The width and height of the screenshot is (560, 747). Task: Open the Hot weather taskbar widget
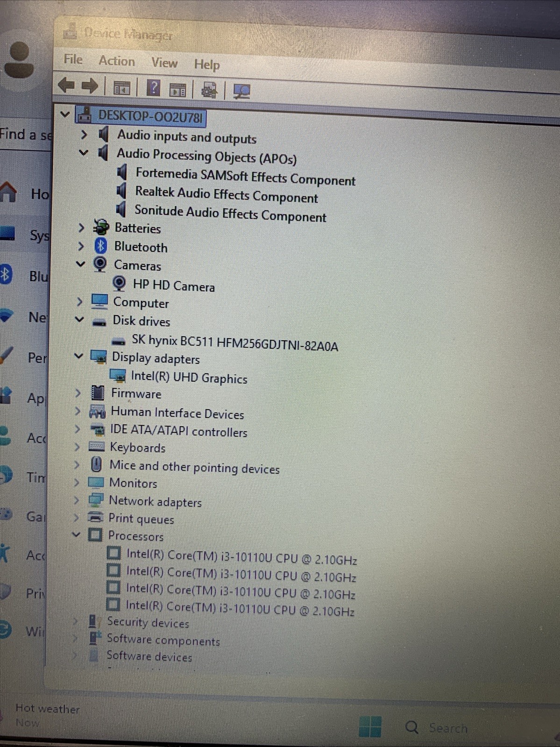tap(47, 715)
